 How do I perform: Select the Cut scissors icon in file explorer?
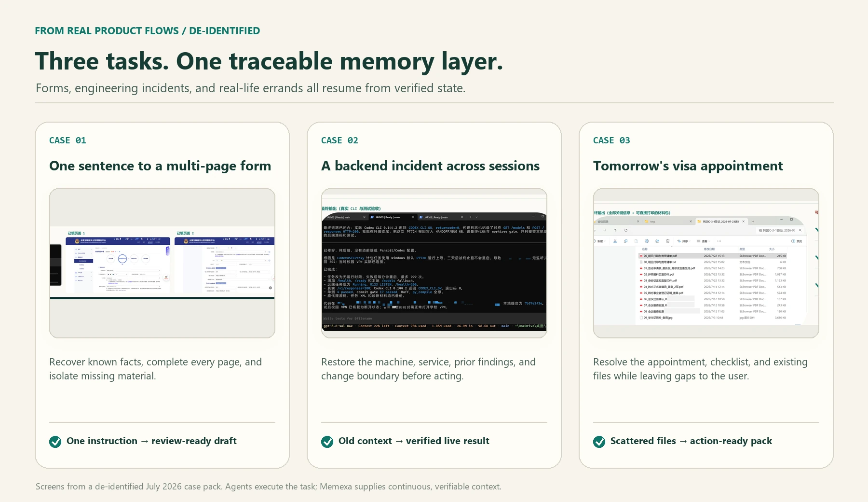pos(615,241)
